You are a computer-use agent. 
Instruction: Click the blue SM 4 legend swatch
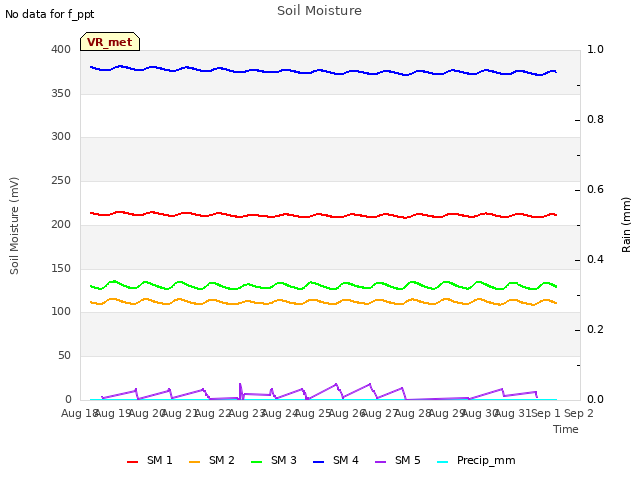[319, 462]
